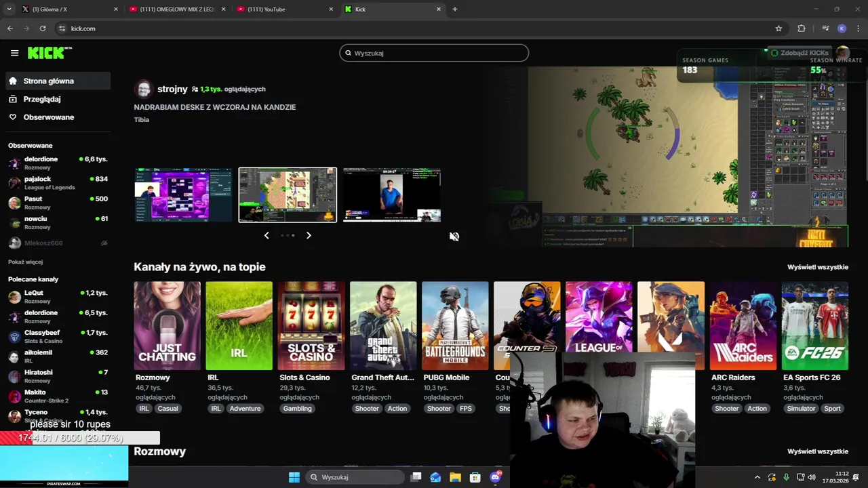Go back in browser history
The width and height of the screenshot is (868, 488).
point(10,28)
